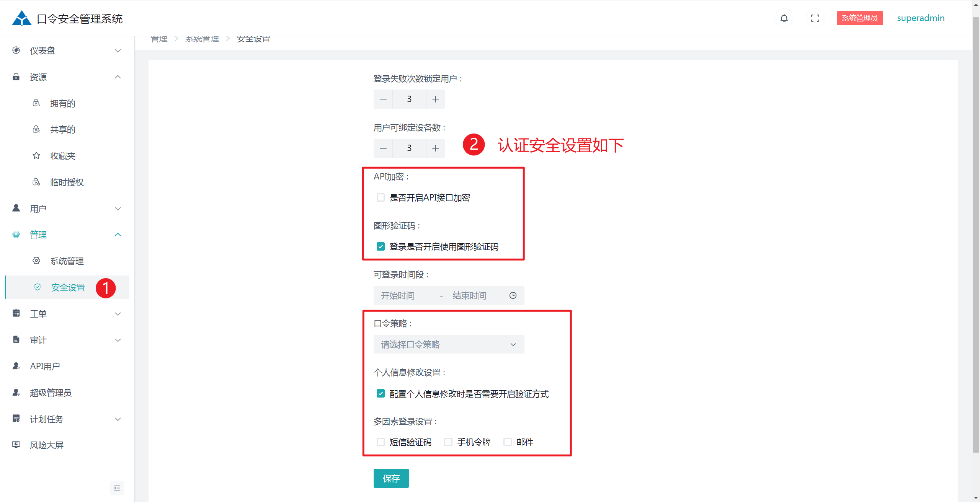Toggle fullscreen mode icon in header
This screenshot has width=980, height=502.
[815, 18]
